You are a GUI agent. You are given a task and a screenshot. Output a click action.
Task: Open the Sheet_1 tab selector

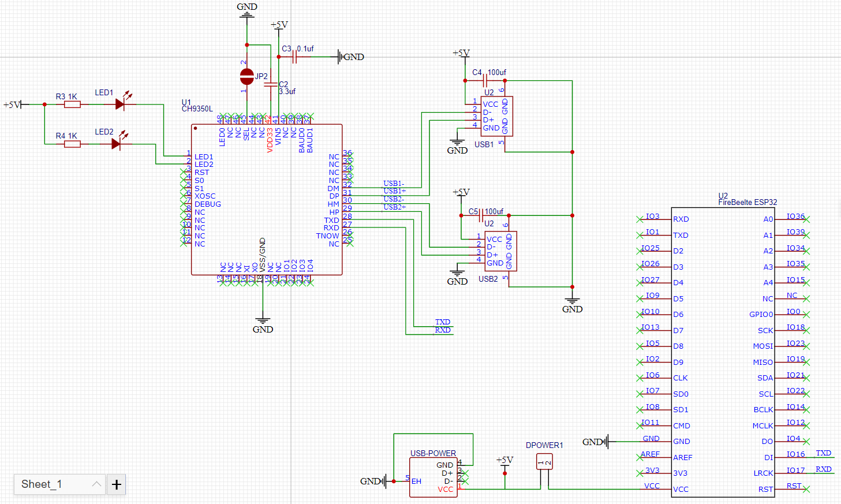pyautogui.click(x=60, y=484)
